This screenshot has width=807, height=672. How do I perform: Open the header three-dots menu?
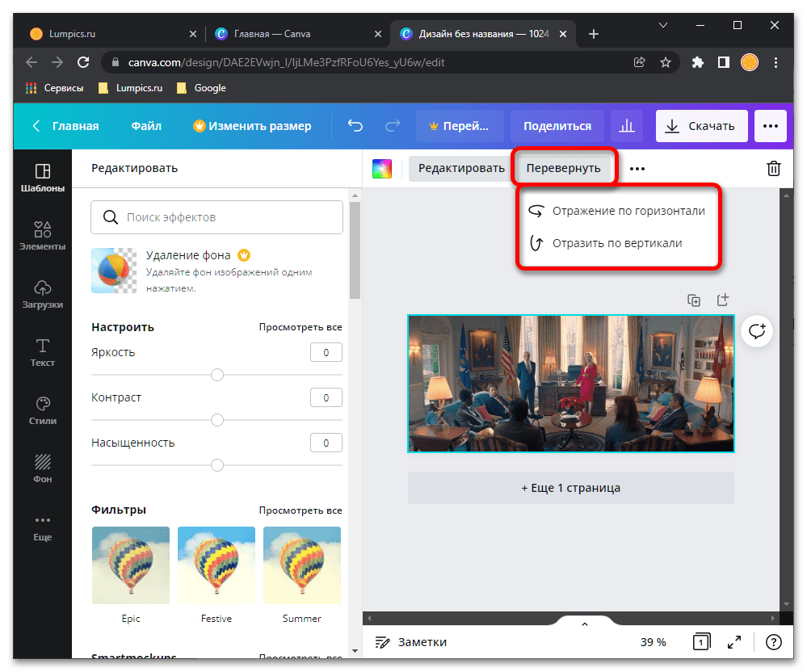pos(771,126)
